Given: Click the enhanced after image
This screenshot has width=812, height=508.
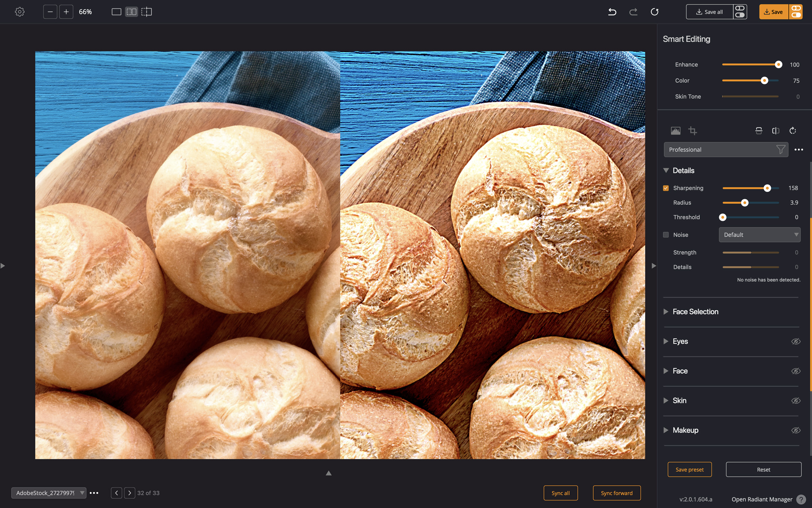Looking at the screenshot, I should click(x=493, y=255).
